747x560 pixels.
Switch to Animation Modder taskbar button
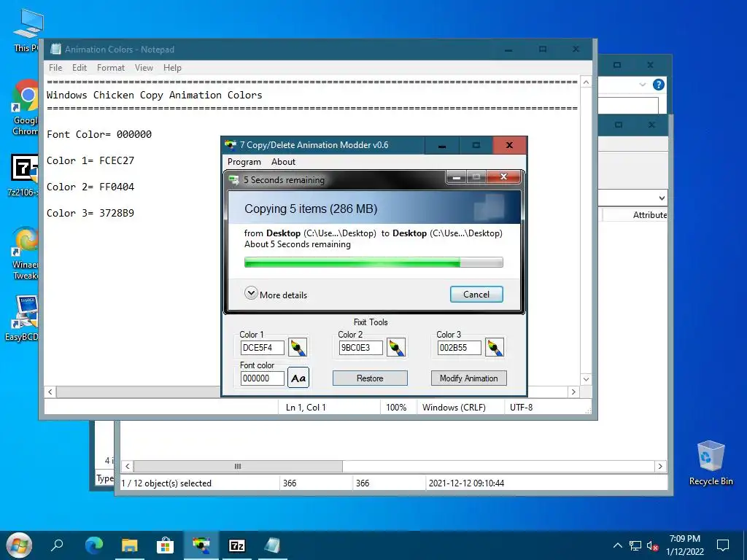click(201, 545)
